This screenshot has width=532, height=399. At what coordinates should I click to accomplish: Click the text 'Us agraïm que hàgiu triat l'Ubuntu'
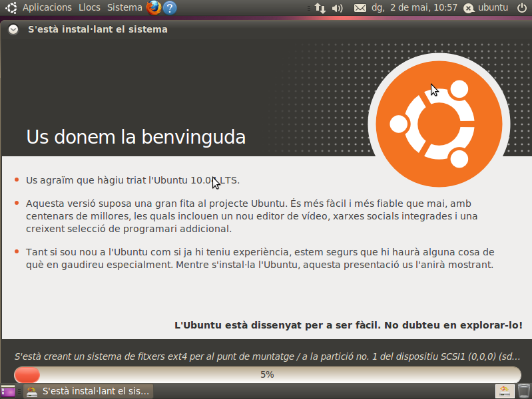tap(107, 180)
